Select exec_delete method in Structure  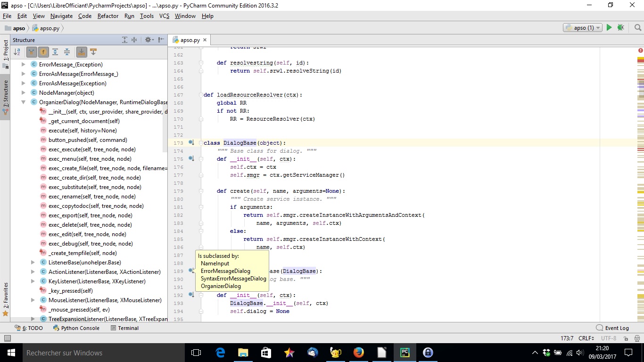coord(90,225)
